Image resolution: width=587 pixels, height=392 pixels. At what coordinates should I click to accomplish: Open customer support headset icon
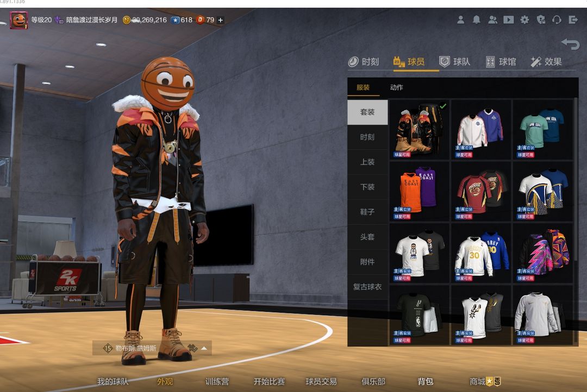[x=557, y=20]
